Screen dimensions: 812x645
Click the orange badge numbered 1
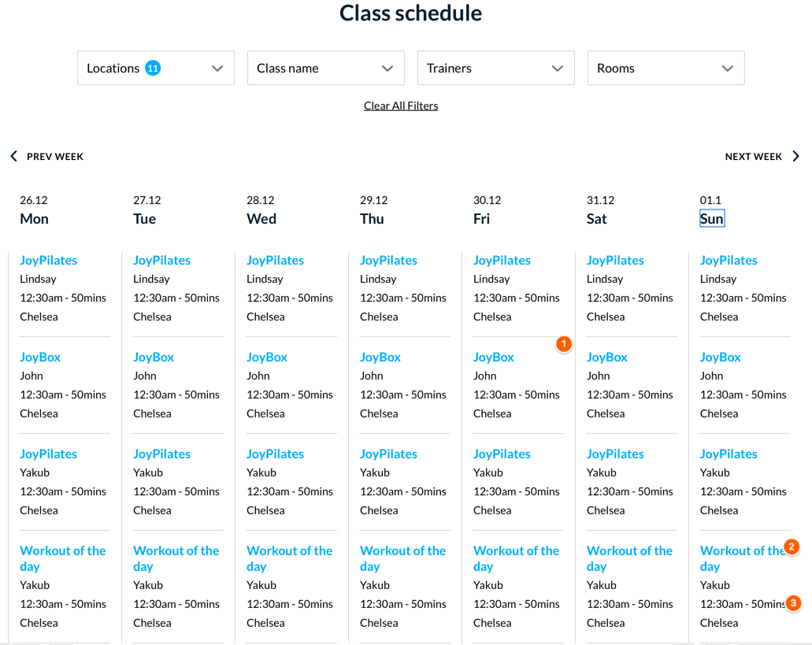coord(563,343)
